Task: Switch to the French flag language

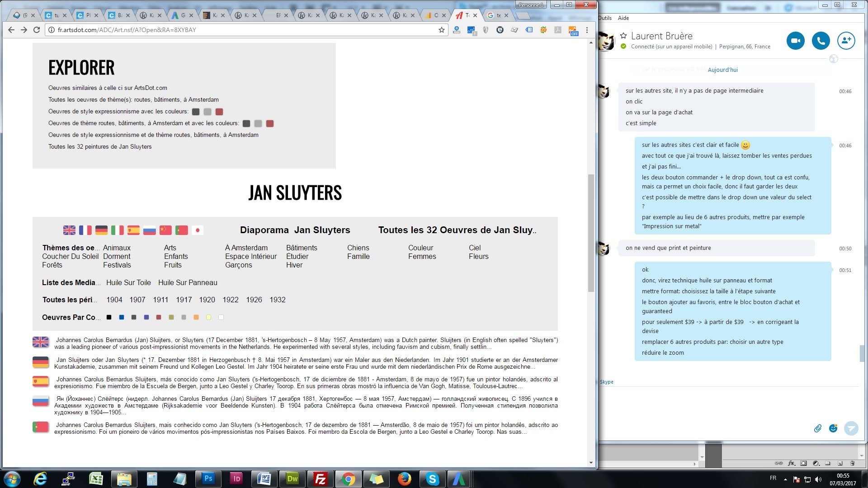Action: (x=85, y=230)
